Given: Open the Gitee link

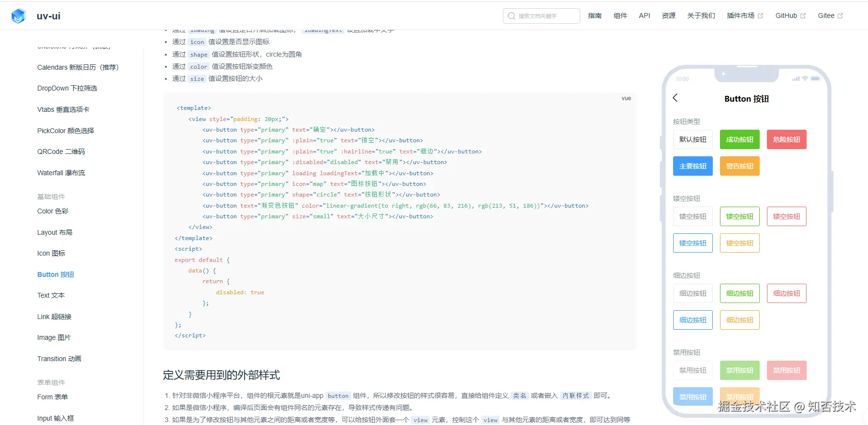Looking at the screenshot, I should (830, 15).
